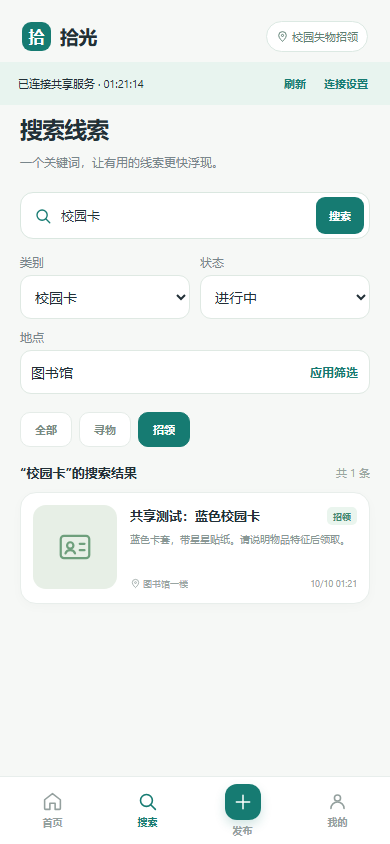
Task: Click the 刷新 refresh link
Action: 295,84
